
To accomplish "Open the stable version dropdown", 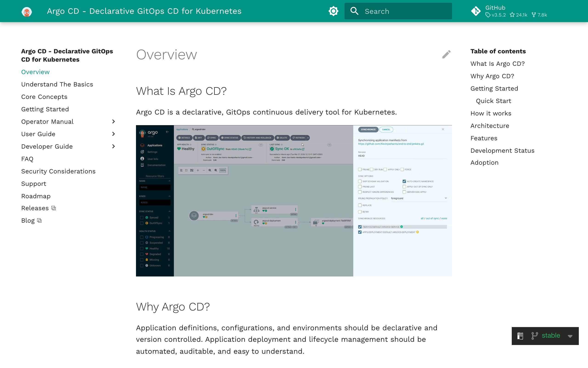I will (570, 336).
